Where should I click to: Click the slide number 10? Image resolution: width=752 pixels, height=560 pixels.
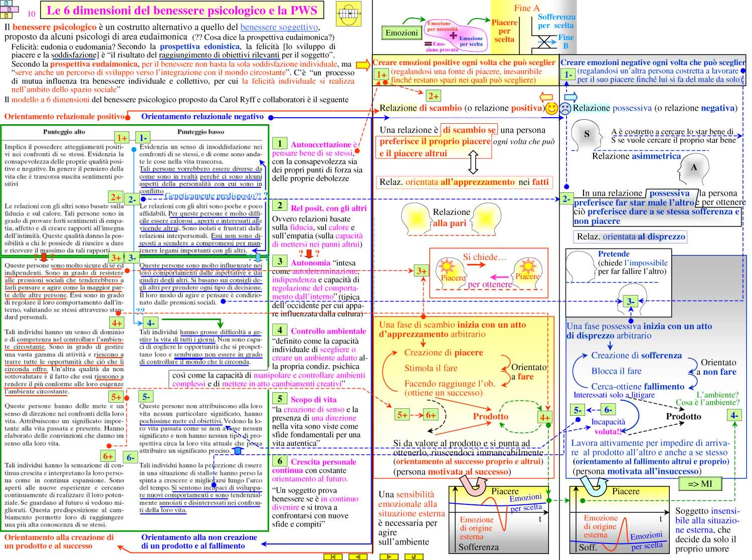click(31, 14)
